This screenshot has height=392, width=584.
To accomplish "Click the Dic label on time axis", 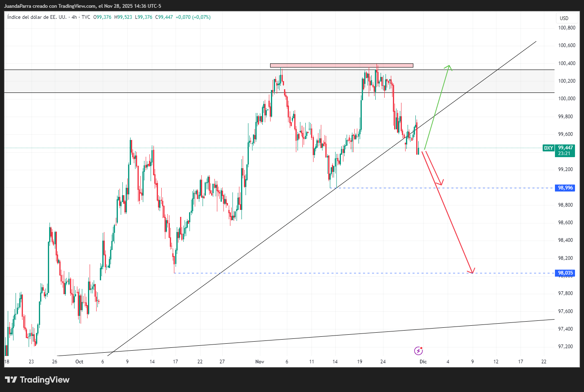I will pos(423,362).
